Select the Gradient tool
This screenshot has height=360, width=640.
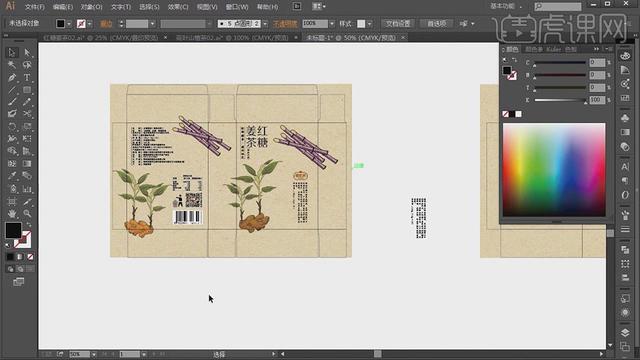27,164
